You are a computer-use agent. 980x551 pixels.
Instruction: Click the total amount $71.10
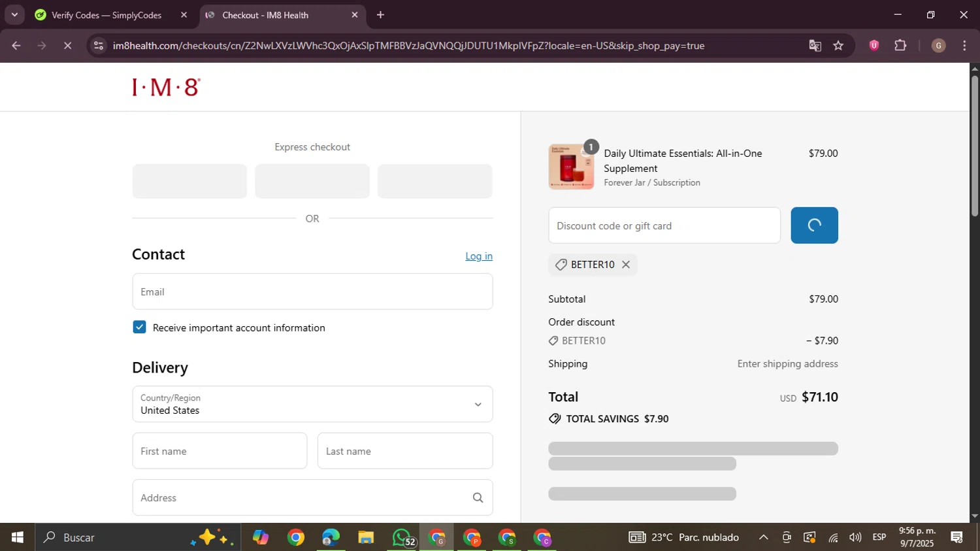[x=820, y=397]
